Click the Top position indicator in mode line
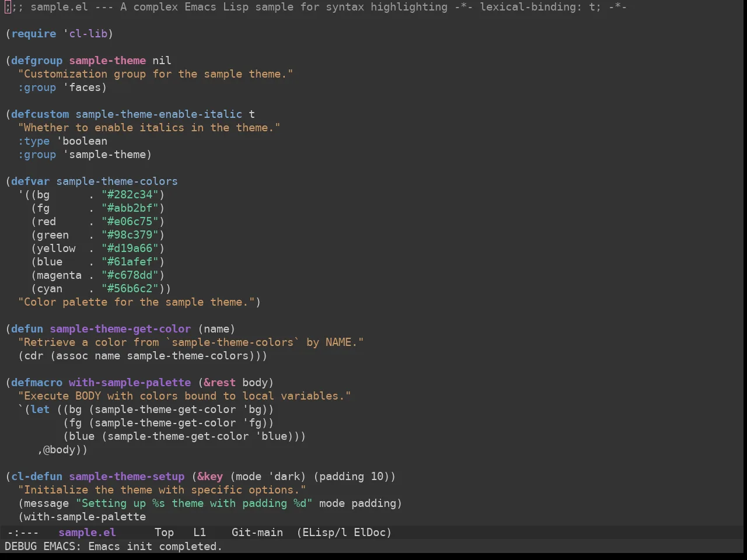The height and width of the screenshot is (560, 747). pyautogui.click(x=164, y=533)
